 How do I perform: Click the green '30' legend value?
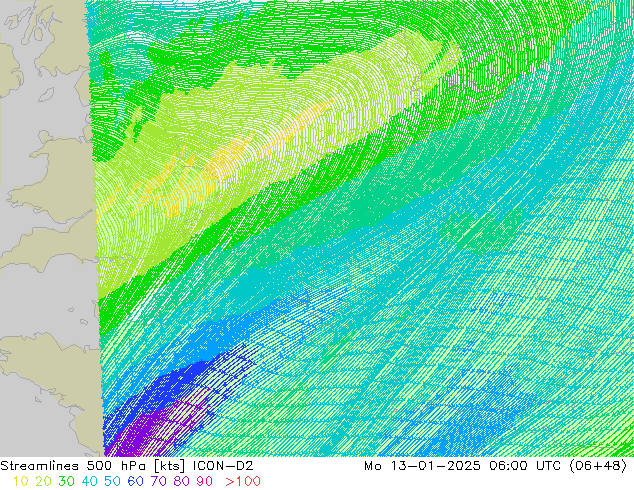[66, 481]
